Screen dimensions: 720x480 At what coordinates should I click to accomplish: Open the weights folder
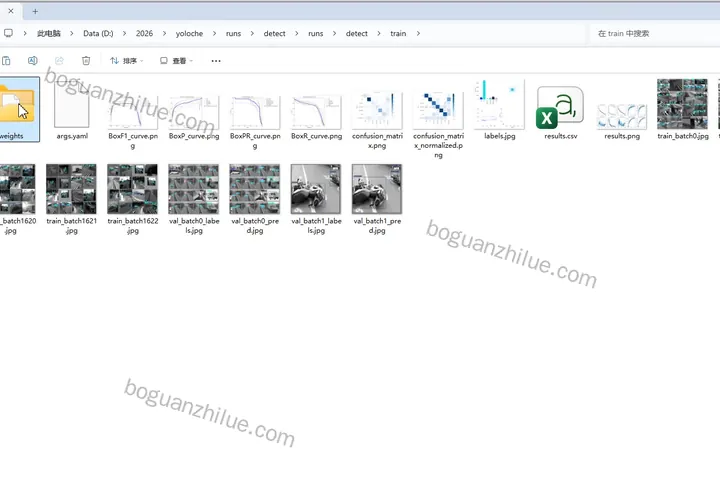pos(17,109)
